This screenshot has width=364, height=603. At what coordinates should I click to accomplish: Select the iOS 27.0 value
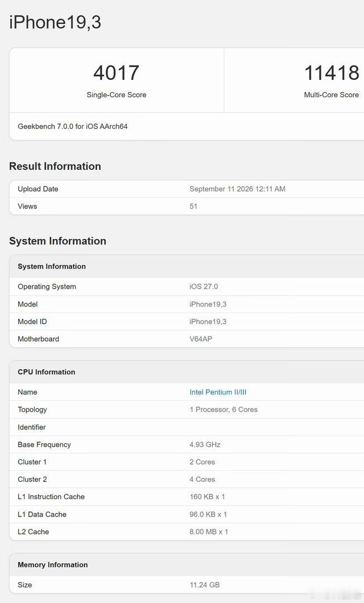point(204,287)
